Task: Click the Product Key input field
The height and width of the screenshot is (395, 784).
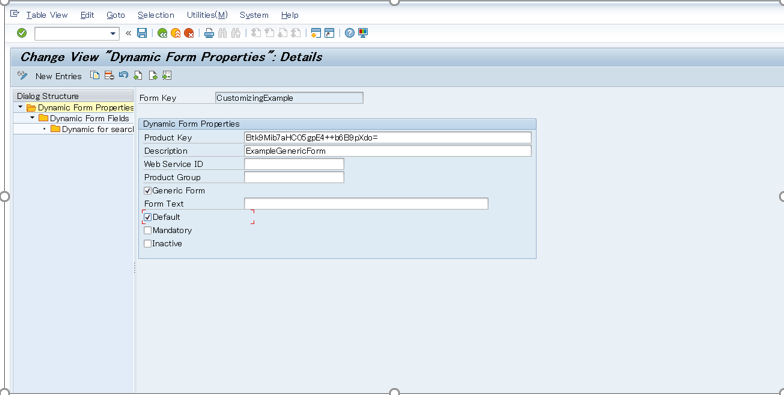Action: [388, 138]
